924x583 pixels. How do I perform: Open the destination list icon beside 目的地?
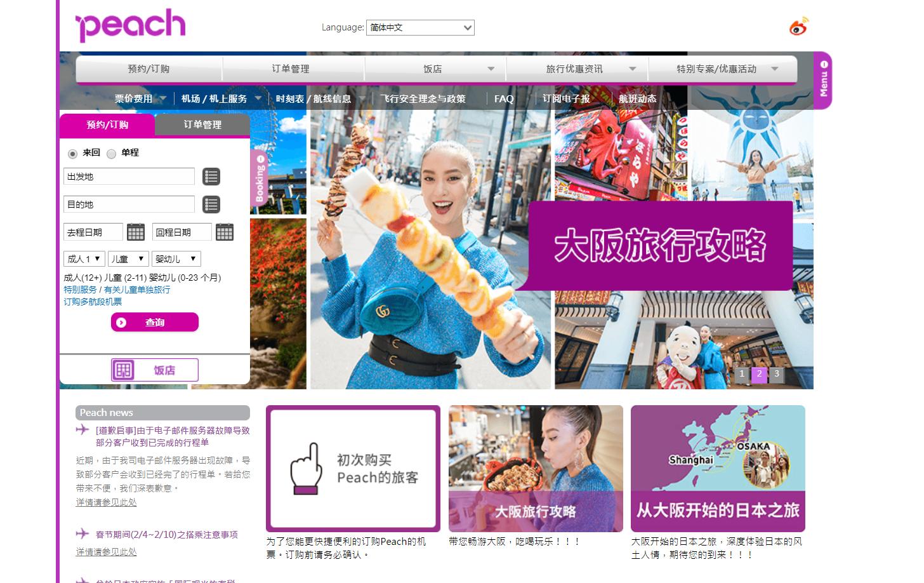pos(211,204)
